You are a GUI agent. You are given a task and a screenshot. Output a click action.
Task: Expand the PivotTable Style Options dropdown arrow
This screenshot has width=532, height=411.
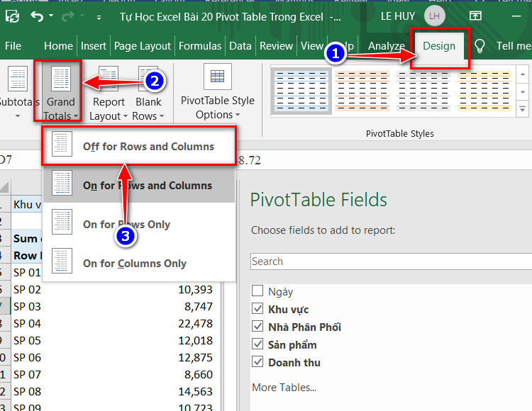(x=237, y=115)
